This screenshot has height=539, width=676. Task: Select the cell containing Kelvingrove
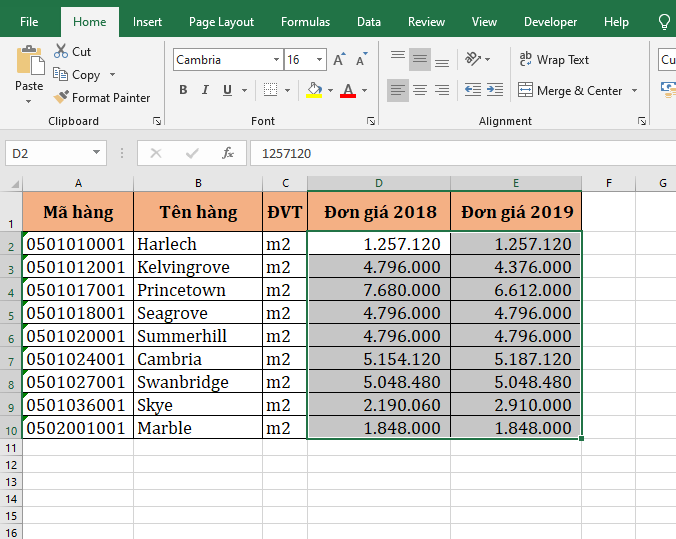tap(197, 267)
